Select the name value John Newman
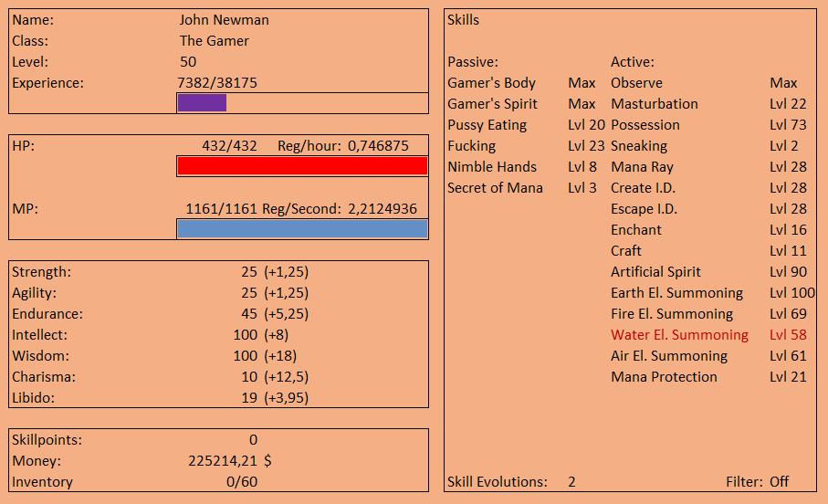Screen dimensions: 828x504 224,20
